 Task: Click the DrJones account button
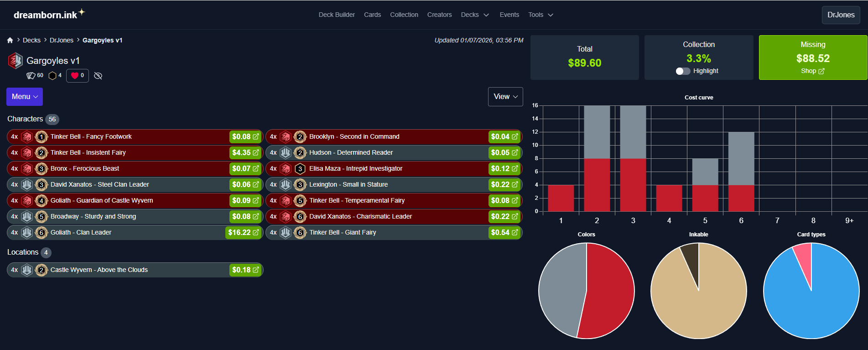pyautogui.click(x=841, y=15)
